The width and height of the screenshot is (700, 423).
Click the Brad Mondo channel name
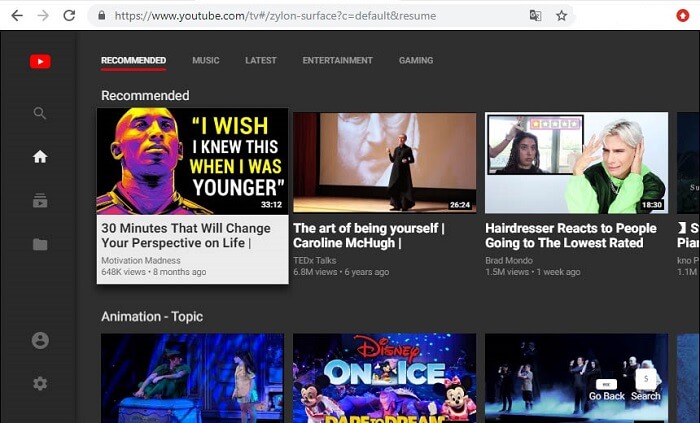point(509,260)
